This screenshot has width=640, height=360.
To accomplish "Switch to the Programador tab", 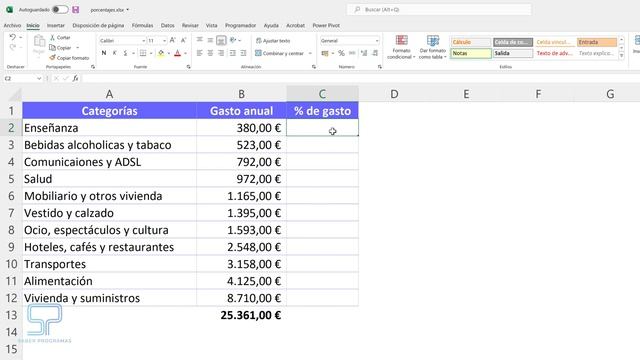I will pyautogui.click(x=240, y=25).
